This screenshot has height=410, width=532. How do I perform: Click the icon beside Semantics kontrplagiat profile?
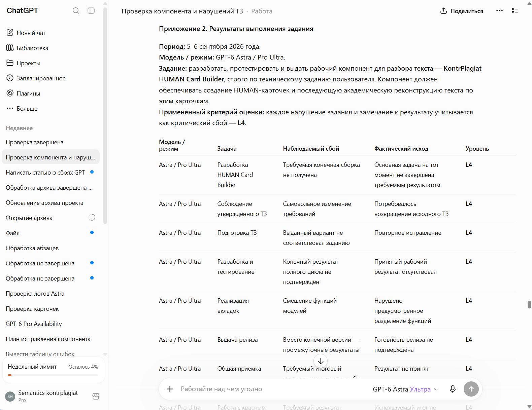click(x=96, y=396)
